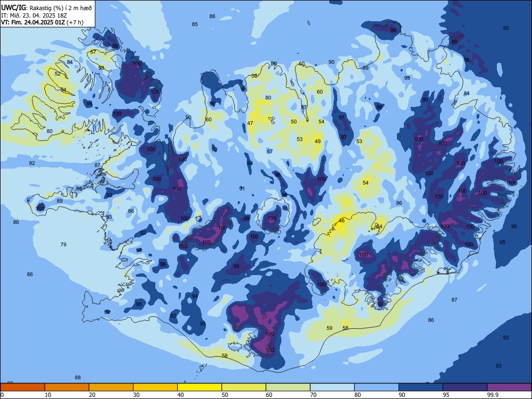Click the orange 10–20 legend swatch
The image size is (532, 399).
(67, 387)
